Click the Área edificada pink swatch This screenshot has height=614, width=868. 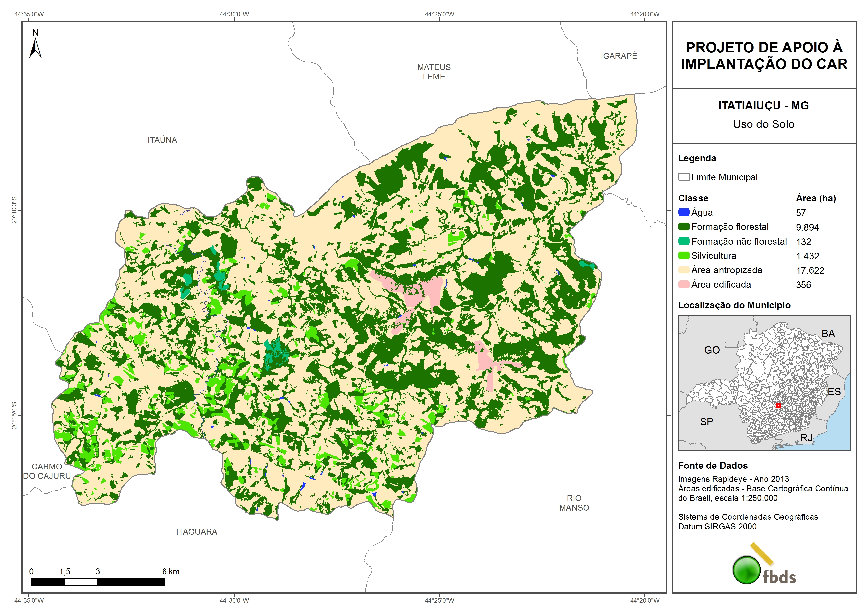683,284
